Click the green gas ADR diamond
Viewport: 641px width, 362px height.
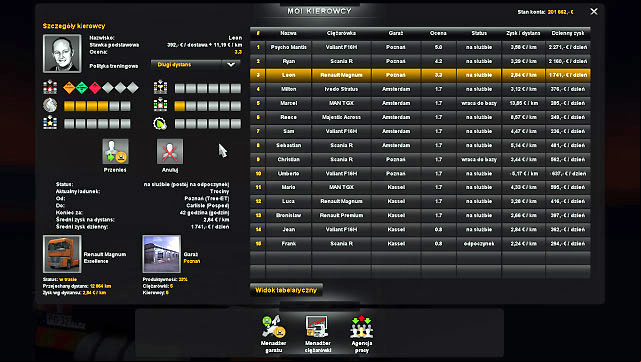pos(82,87)
